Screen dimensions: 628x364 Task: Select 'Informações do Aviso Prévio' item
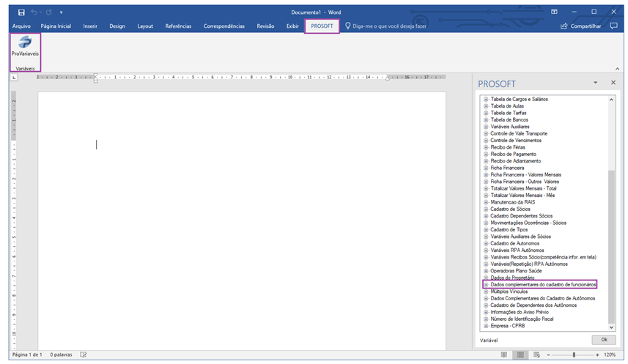click(520, 312)
